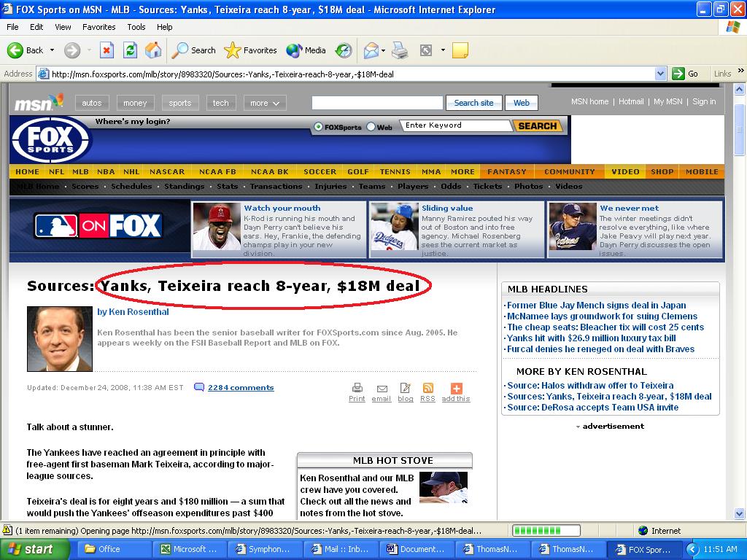Click the Back arrow icon
Image resolution: width=747 pixels, height=560 pixels.
coord(15,50)
